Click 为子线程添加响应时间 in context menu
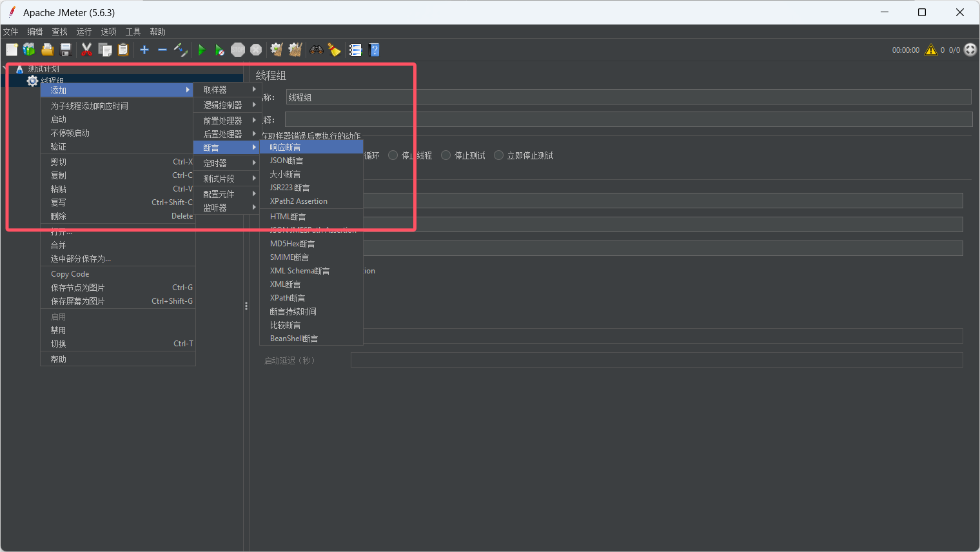 pyautogui.click(x=117, y=106)
